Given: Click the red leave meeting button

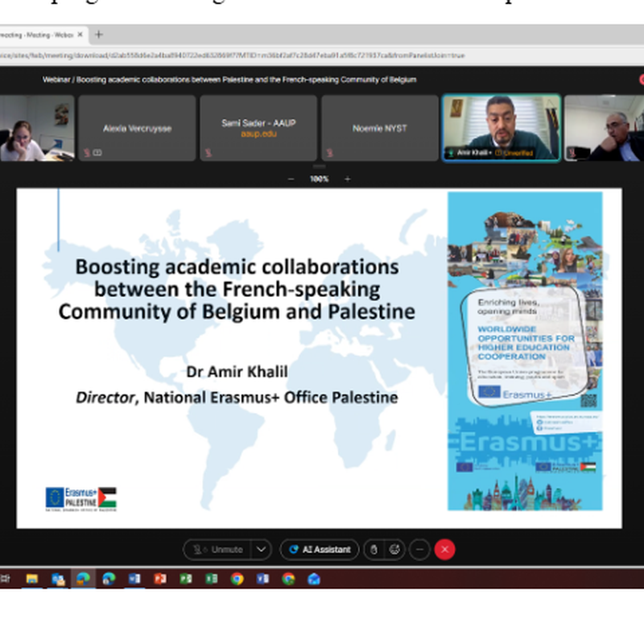Looking at the screenshot, I should (x=444, y=549).
